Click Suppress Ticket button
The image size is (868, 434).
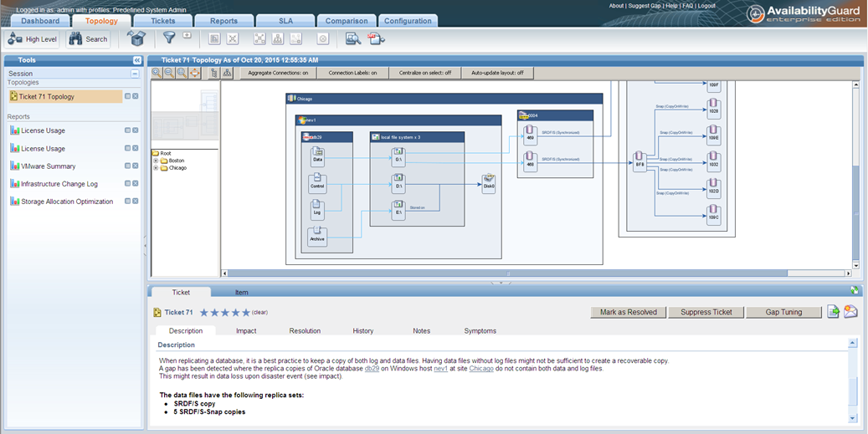(x=706, y=312)
